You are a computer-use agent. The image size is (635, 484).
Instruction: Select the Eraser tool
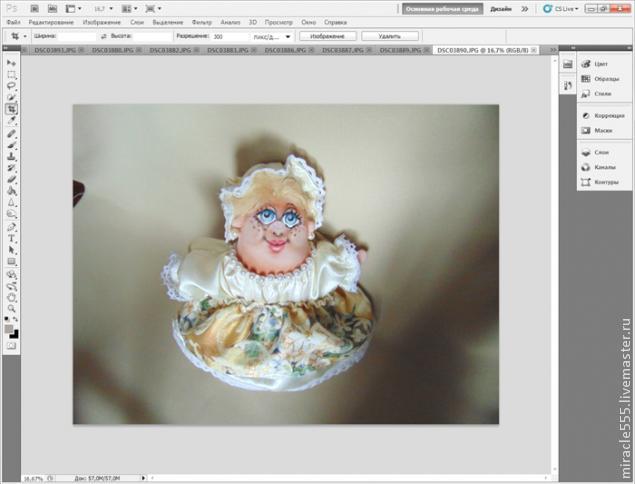11,179
